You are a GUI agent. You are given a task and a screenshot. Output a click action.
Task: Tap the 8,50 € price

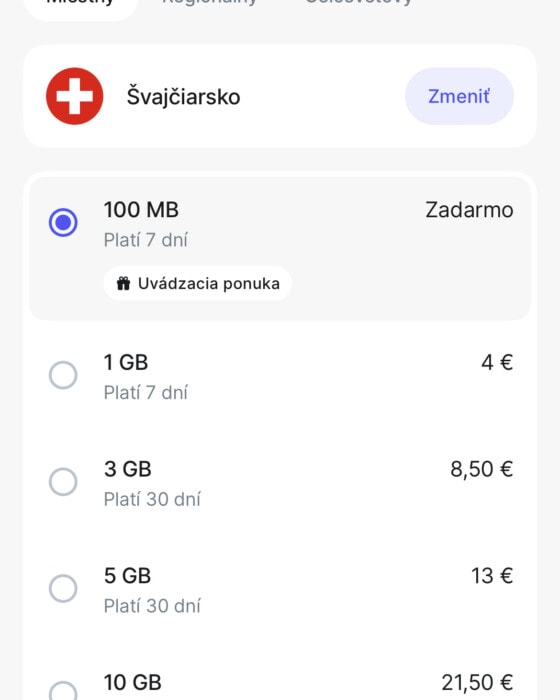(481, 469)
